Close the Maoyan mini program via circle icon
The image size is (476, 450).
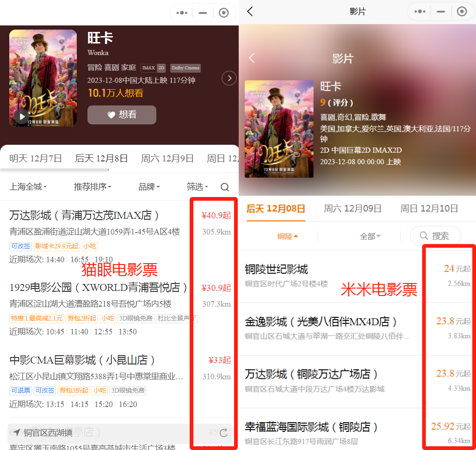pos(224,13)
